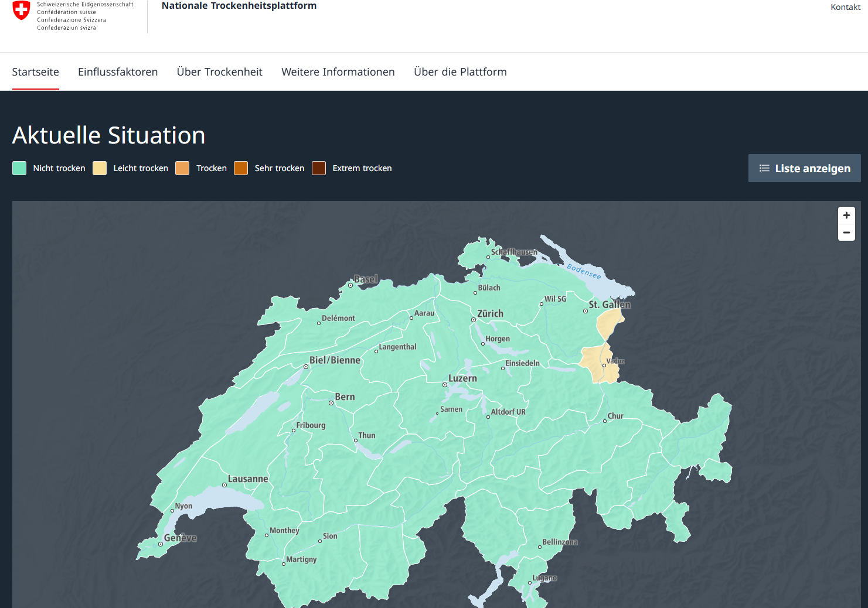Navigate to Über die Plattform
Viewport: 868px width, 608px height.
[460, 72]
